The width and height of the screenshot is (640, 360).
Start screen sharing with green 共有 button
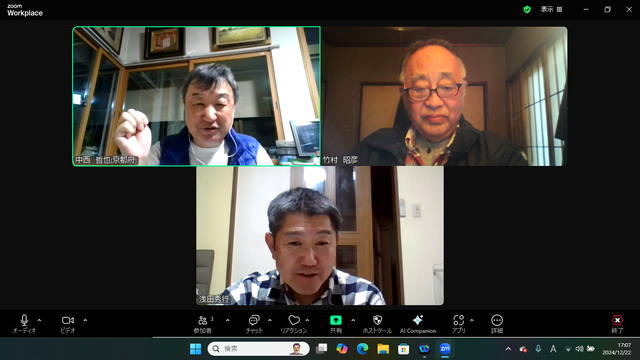pos(336,324)
